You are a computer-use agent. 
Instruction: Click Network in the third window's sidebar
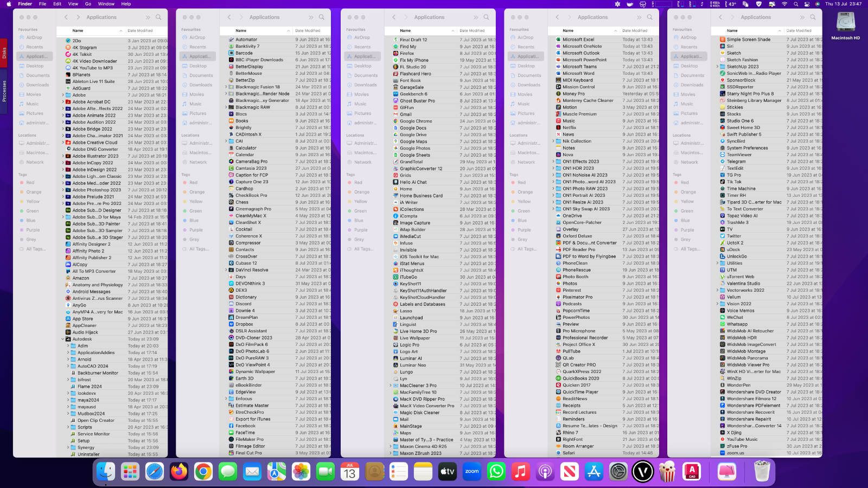[x=363, y=162]
